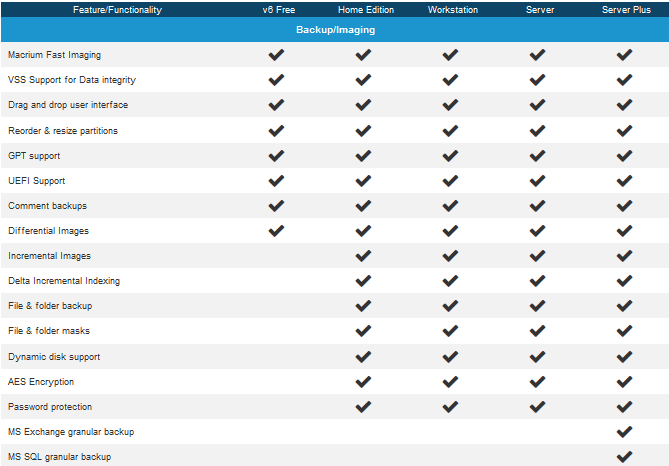This screenshot has height=466, width=669.
Task: Click Server Plus checkmark for MS SQL granular backup
Action: (625, 457)
